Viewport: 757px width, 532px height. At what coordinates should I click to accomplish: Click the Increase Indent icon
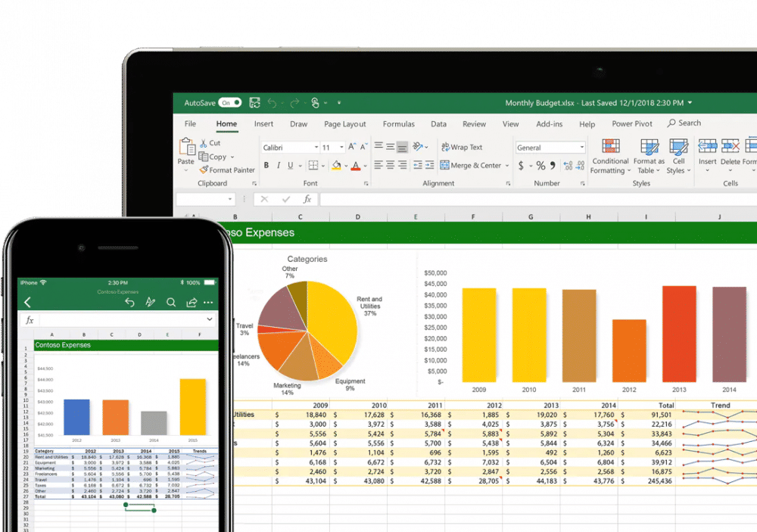pyautogui.click(x=430, y=165)
